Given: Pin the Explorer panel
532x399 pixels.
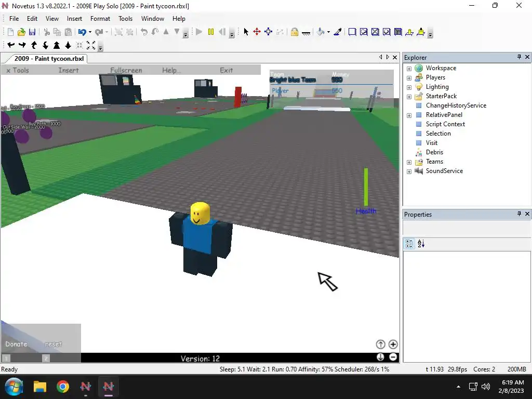Looking at the screenshot, I should [x=519, y=57].
